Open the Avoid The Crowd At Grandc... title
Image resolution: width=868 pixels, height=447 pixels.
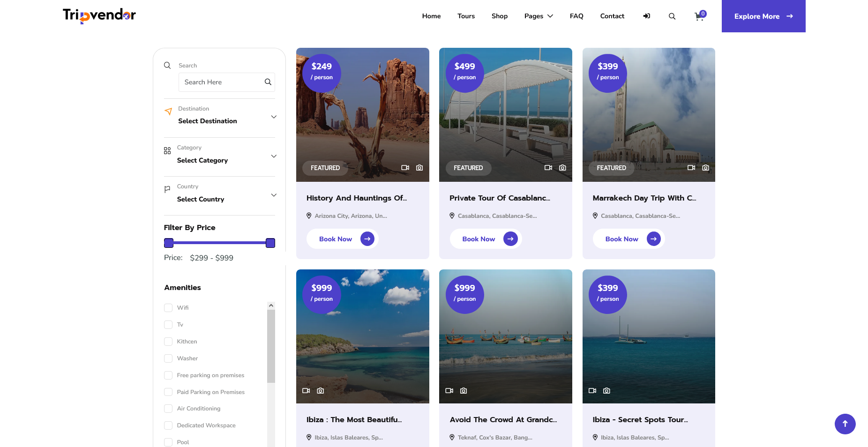click(x=503, y=420)
